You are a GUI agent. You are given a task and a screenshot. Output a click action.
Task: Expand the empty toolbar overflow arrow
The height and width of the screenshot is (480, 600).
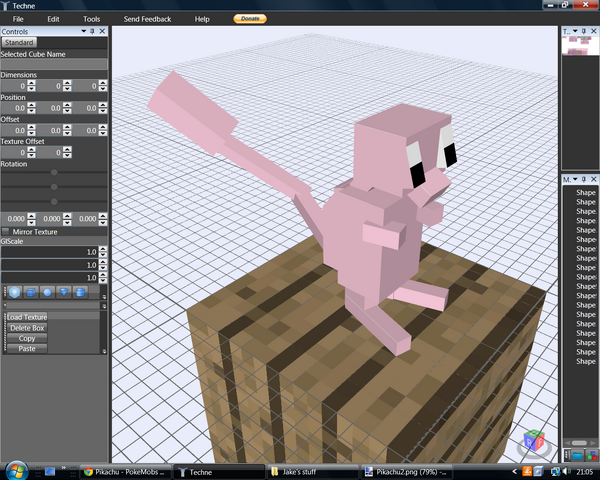(104, 306)
